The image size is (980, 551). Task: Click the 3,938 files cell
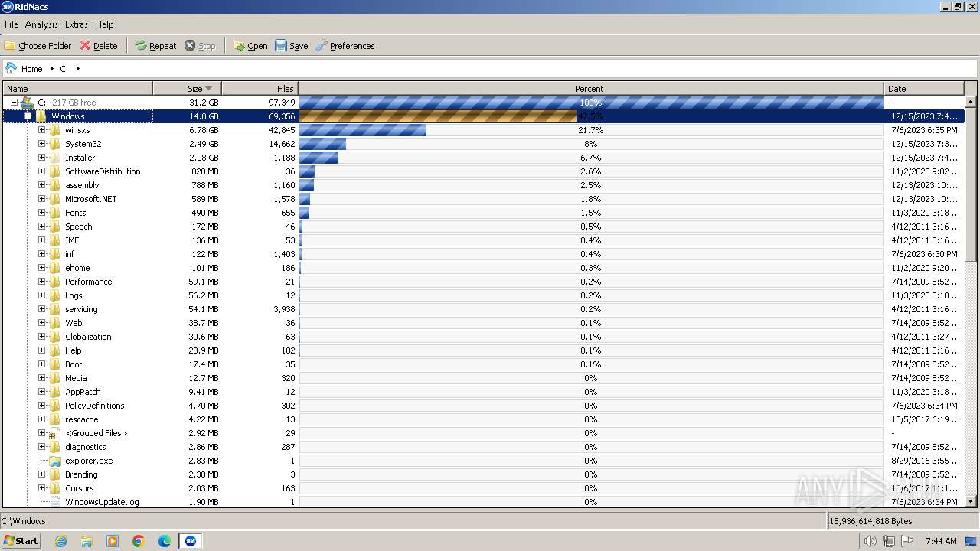(x=284, y=309)
